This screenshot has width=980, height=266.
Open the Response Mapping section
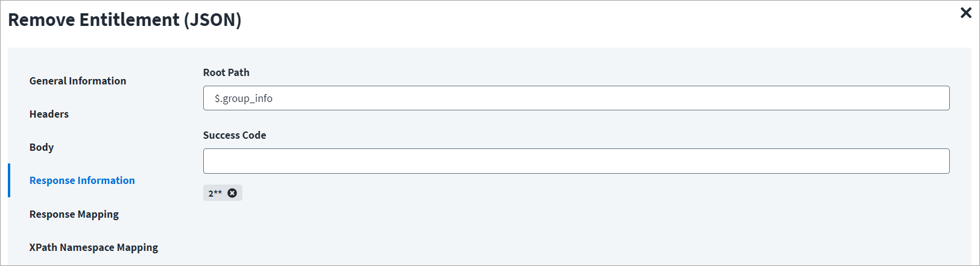pos(74,214)
